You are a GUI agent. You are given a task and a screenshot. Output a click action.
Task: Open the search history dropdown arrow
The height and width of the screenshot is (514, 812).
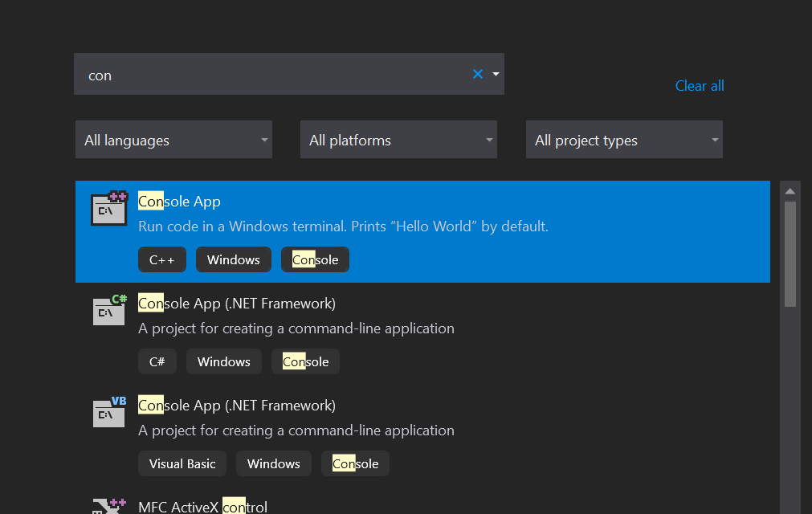pyautogui.click(x=496, y=74)
